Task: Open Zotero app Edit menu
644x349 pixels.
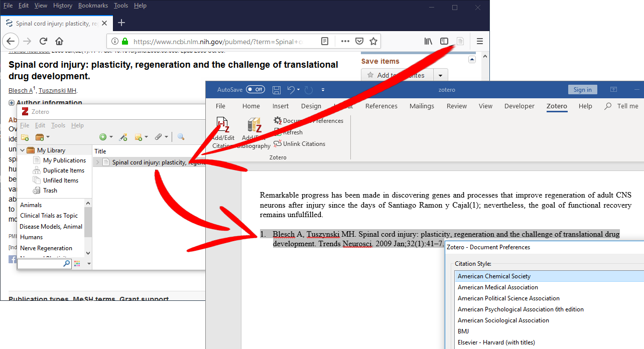Action: [40, 125]
